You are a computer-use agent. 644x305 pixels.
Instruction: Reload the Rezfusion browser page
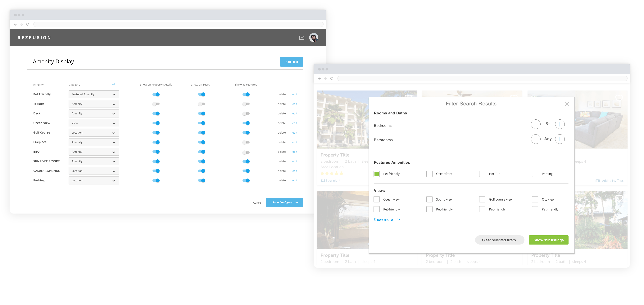click(28, 24)
